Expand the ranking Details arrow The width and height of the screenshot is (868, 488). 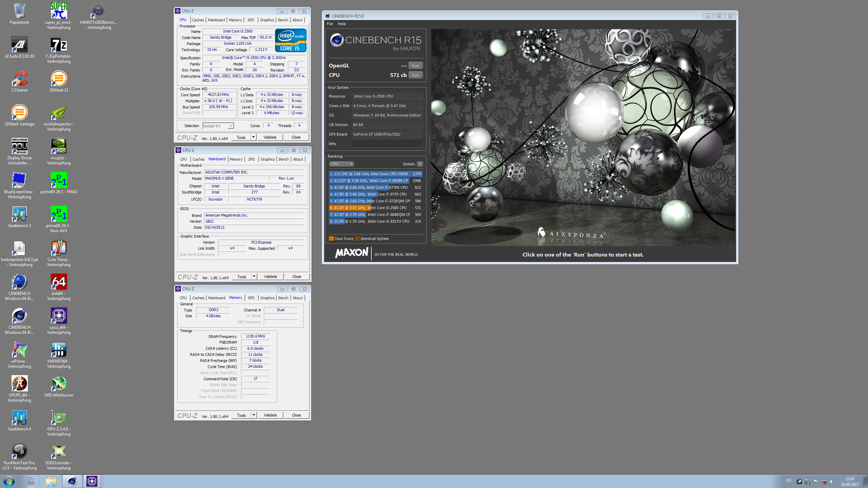coord(420,164)
